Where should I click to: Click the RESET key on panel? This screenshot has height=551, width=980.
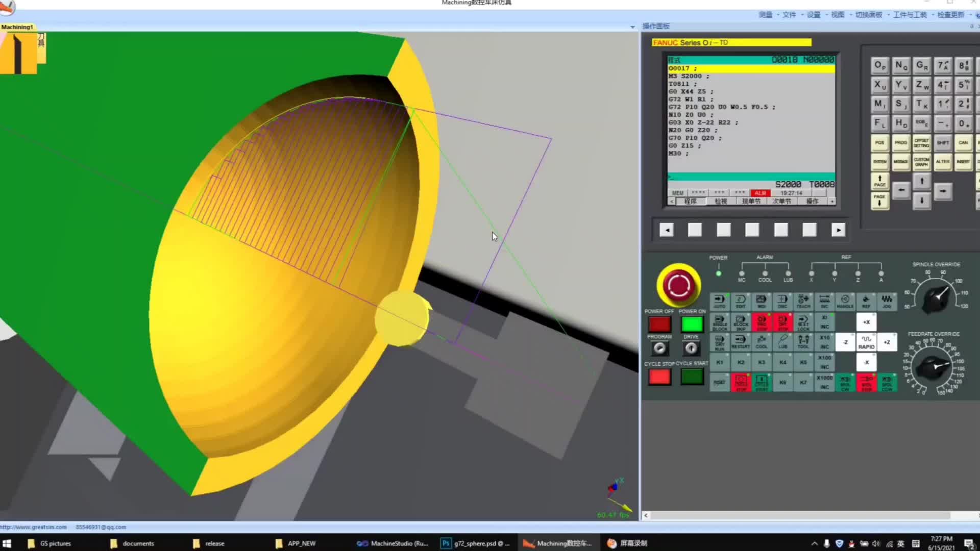(720, 382)
